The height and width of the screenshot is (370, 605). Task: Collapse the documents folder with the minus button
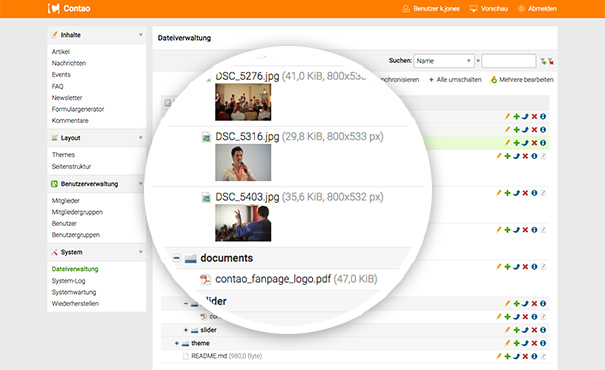pos(176,258)
